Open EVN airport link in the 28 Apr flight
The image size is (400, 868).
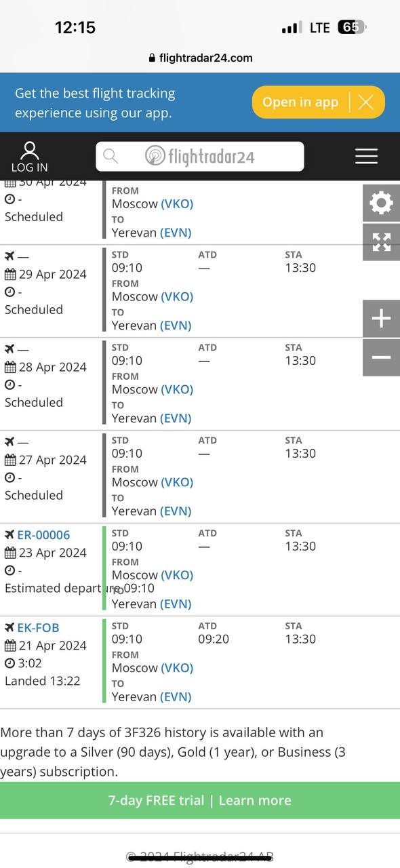(176, 418)
